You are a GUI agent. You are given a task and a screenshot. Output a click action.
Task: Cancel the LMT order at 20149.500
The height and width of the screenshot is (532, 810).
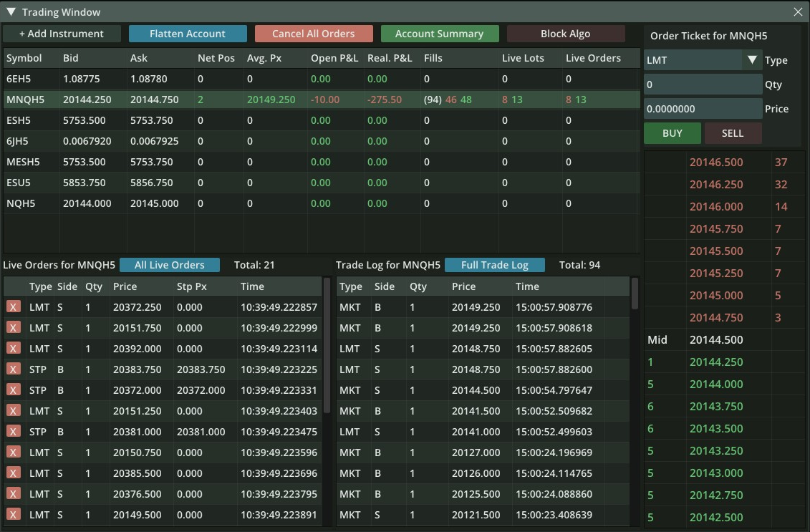click(x=12, y=515)
